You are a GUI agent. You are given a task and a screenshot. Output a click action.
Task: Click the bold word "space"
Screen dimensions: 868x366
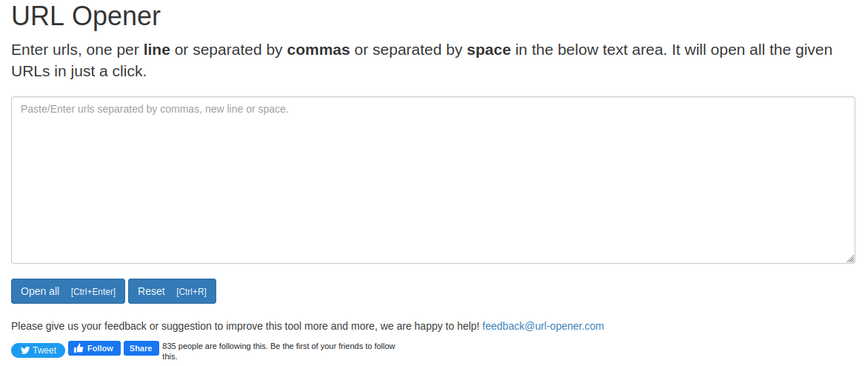(x=489, y=50)
